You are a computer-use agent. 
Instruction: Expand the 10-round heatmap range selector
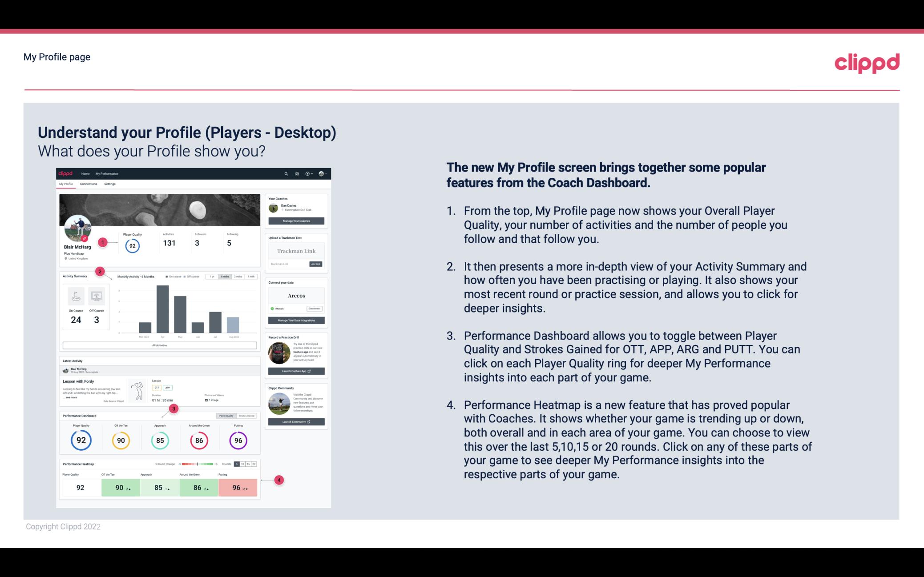(x=244, y=464)
